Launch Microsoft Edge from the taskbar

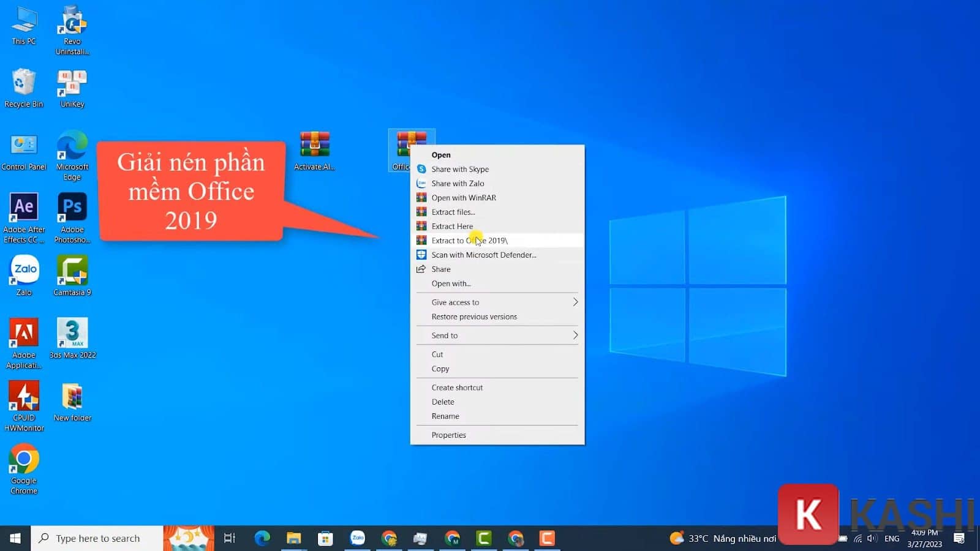pyautogui.click(x=262, y=538)
